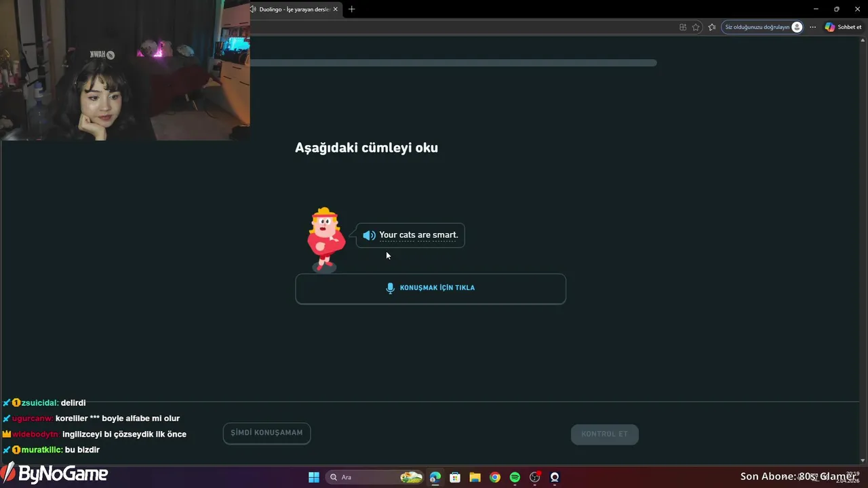Open the split screen / apps icon in address bar
Viewport: 868px width, 488px height.
[x=683, y=27]
